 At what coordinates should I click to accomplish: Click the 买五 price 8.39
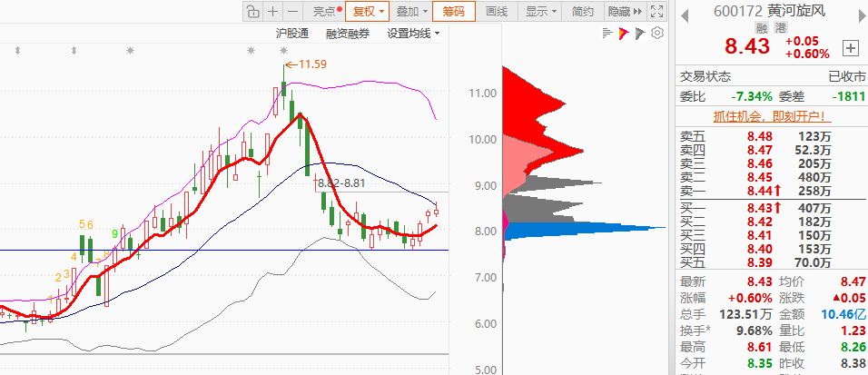click(759, 263)
